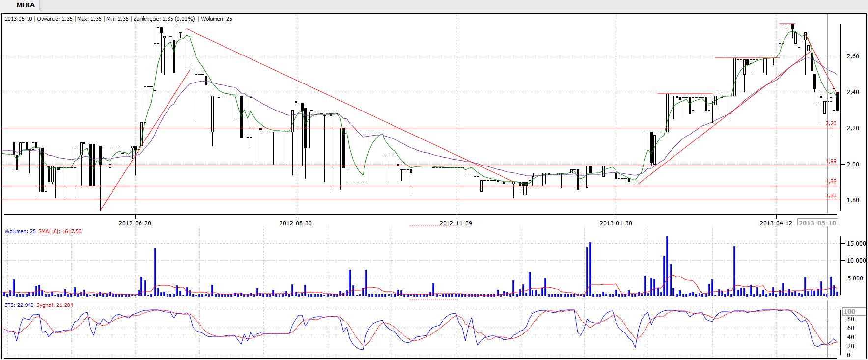Click the highlighted 2013-05-10 cursor date box
Viewport: 868px width, 360px height.
click(x=817, y=223)
